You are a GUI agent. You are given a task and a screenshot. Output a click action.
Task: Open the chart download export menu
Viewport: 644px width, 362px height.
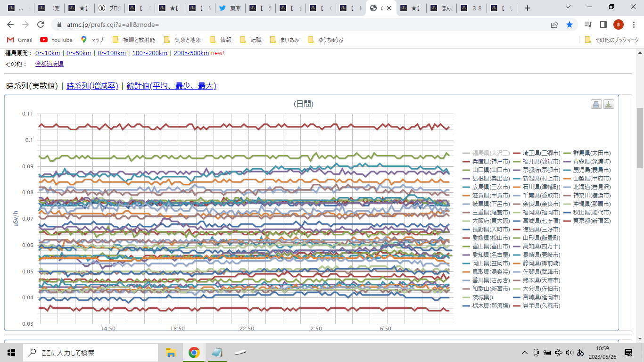(609, 104)
